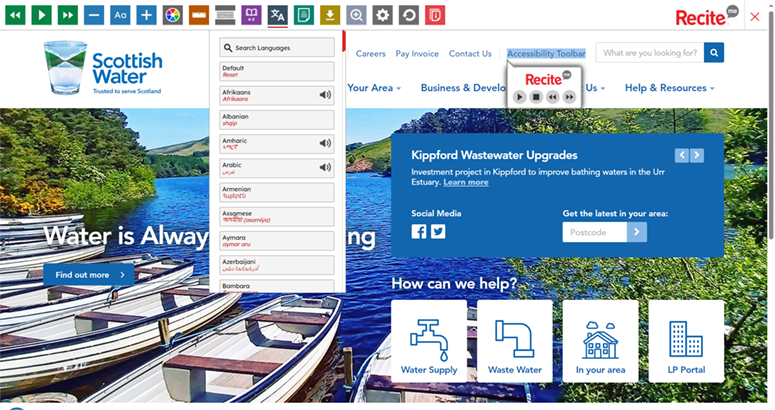Click the Find out more button
The image size is (775, 410).
tap(88, 275)
